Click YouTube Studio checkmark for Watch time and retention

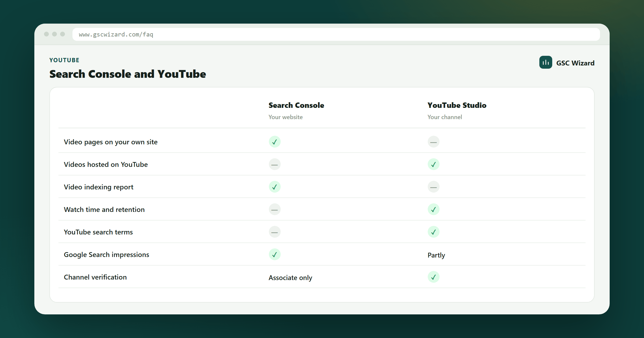pos(433,209)
